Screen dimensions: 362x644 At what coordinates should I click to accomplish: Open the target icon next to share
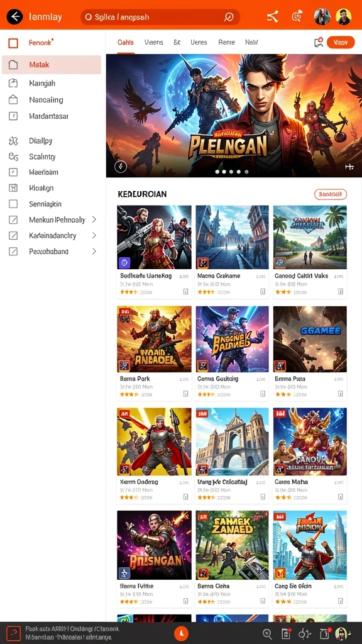297,17
